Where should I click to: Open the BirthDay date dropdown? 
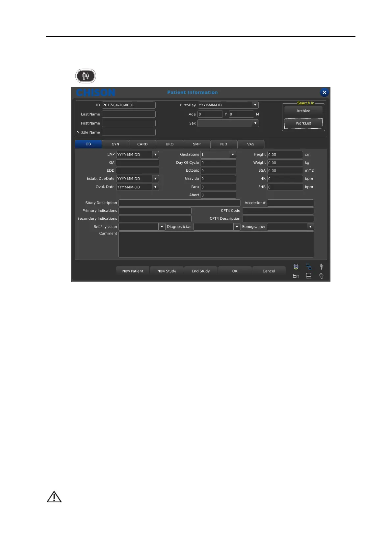tap(255, 105)
